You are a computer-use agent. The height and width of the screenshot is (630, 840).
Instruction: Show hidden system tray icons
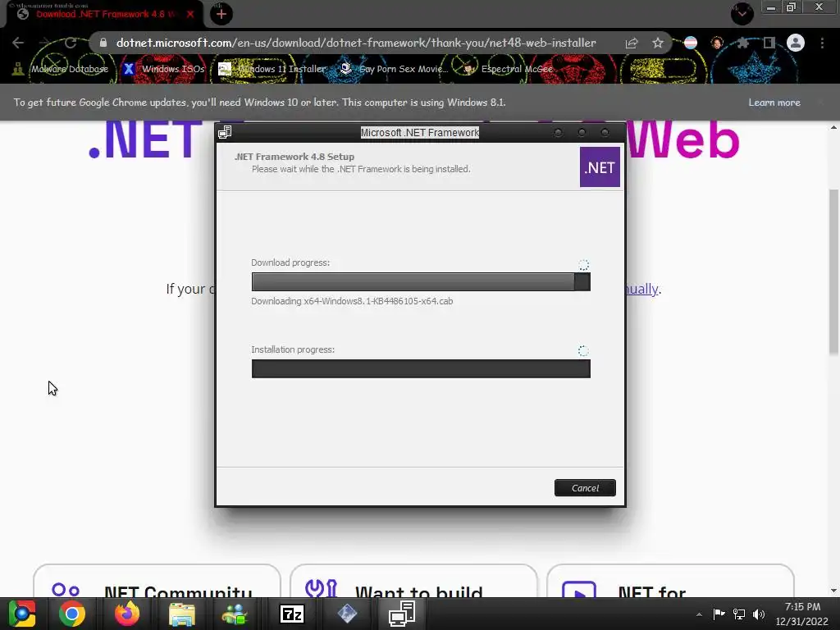click(699, 614)
